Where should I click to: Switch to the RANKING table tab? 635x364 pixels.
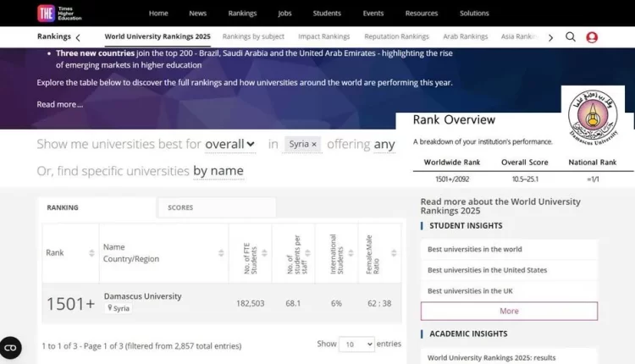tap(97, 207)
